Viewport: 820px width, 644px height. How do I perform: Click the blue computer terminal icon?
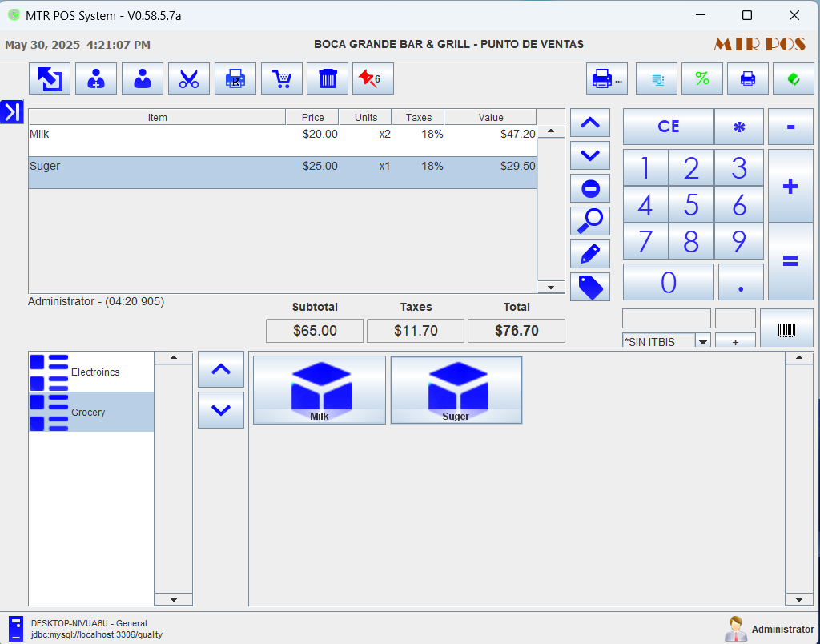[x=16, y=628]
